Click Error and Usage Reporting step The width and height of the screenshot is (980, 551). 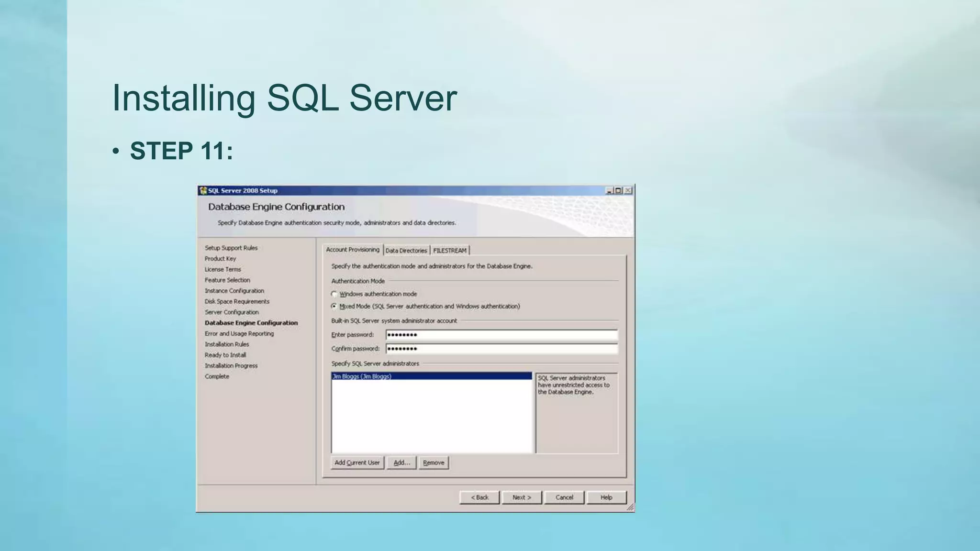[239, 334]
